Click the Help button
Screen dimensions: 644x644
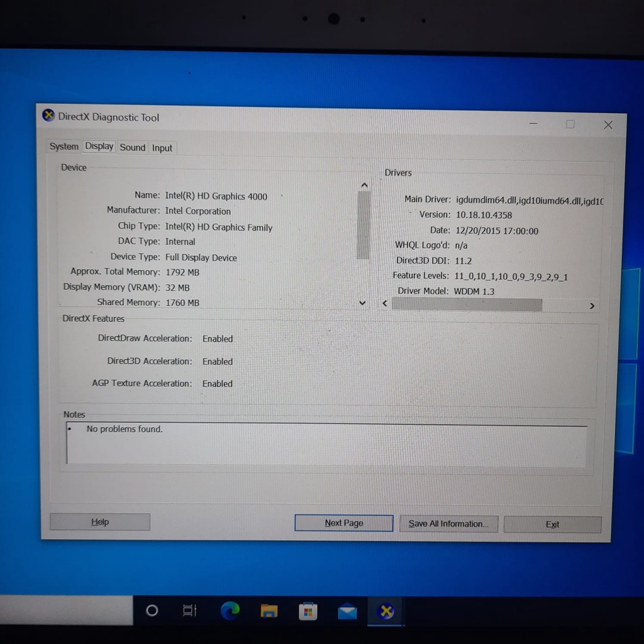pyautogui.click(x=100, y=521)
